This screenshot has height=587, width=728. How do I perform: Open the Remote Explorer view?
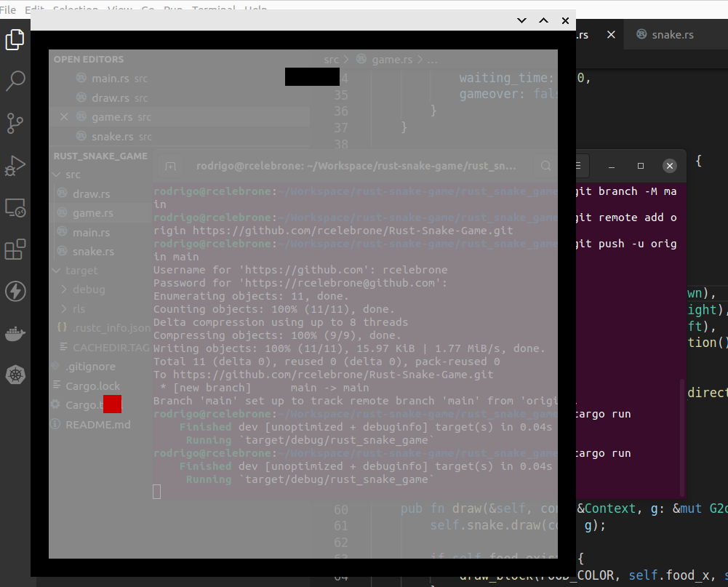pos(15,208)
